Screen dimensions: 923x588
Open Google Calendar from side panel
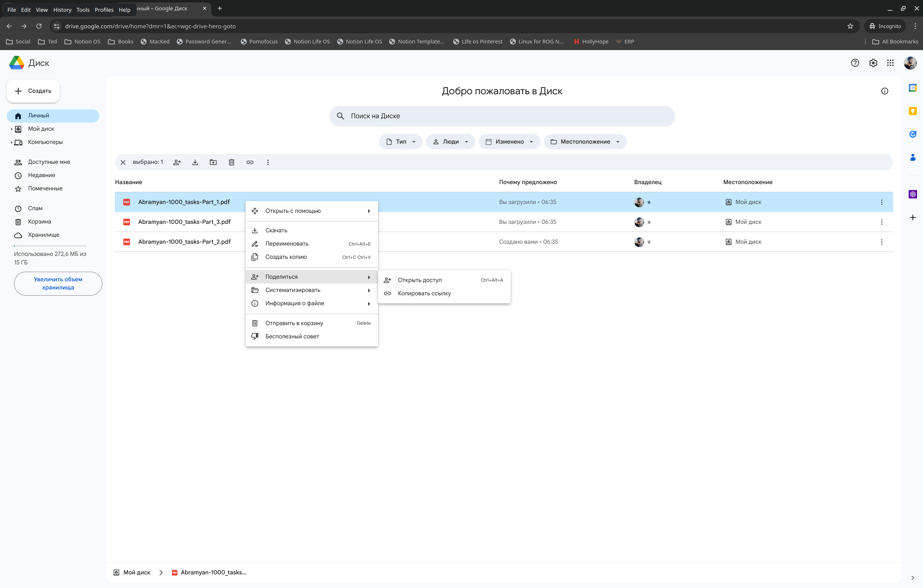(x=913, y=88)
